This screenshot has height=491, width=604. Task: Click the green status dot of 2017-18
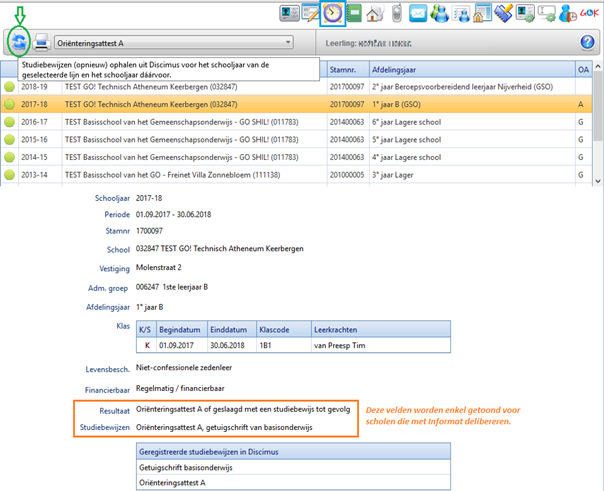[x=10, y=104]
